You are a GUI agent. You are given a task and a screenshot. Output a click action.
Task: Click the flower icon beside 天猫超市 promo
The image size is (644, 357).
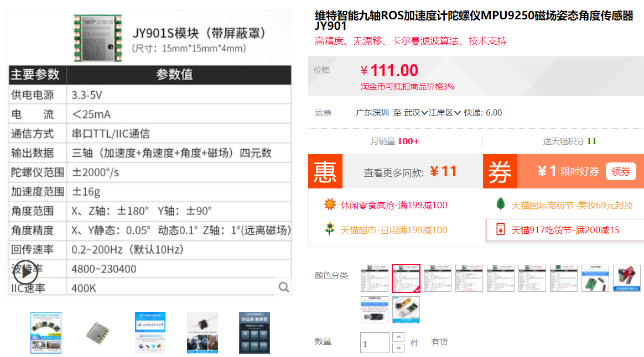point(330,229)
